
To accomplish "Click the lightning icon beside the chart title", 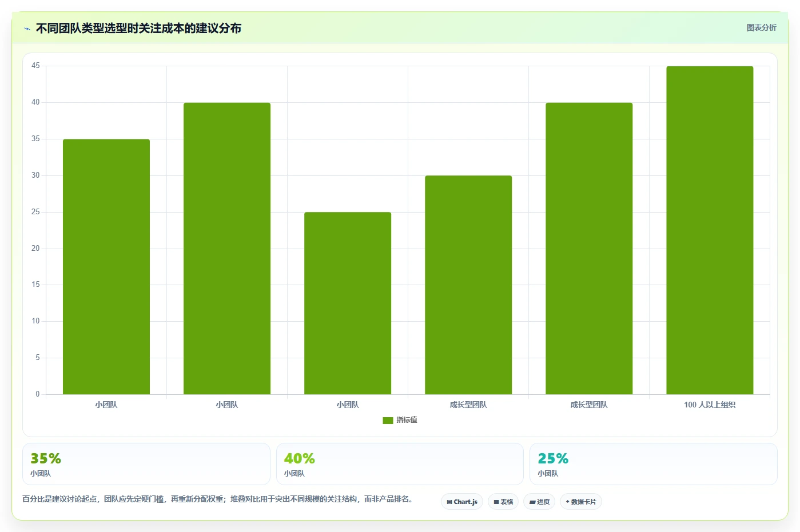I will (27, 29).
